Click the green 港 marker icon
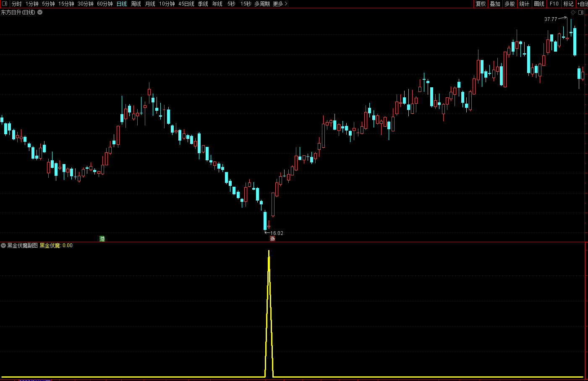 coord(102,239)
